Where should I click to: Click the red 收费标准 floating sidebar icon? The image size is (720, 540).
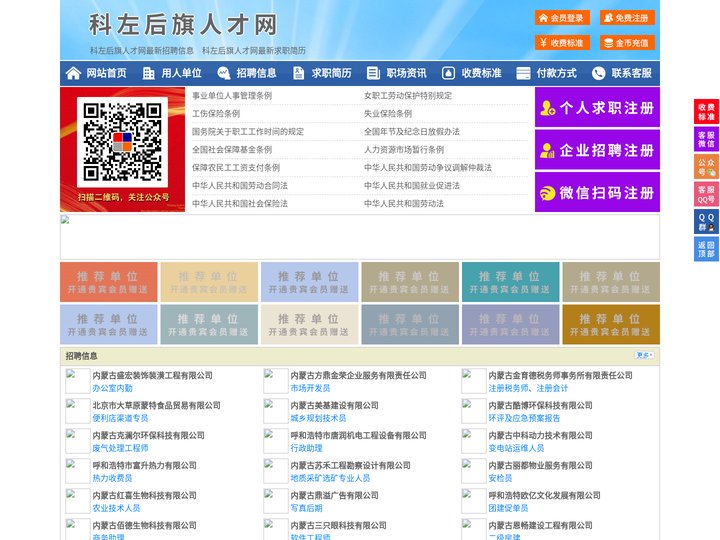coord(706,112)
